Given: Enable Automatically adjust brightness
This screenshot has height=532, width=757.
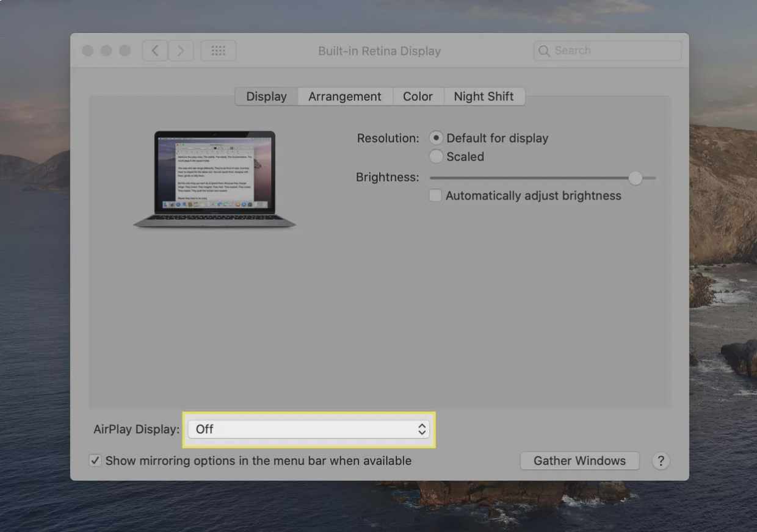Looking at the screenshot, I should (x=435, y=195).
